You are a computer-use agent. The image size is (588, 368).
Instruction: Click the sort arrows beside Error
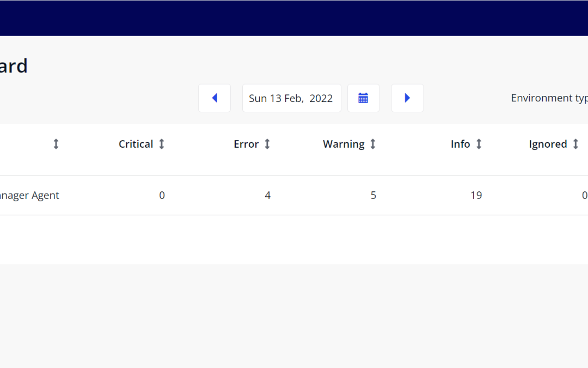coord(267,144)
